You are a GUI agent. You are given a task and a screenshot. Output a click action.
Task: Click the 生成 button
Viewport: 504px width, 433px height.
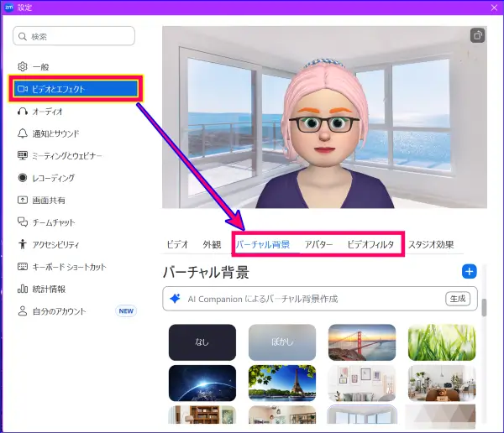click(458, 299)
